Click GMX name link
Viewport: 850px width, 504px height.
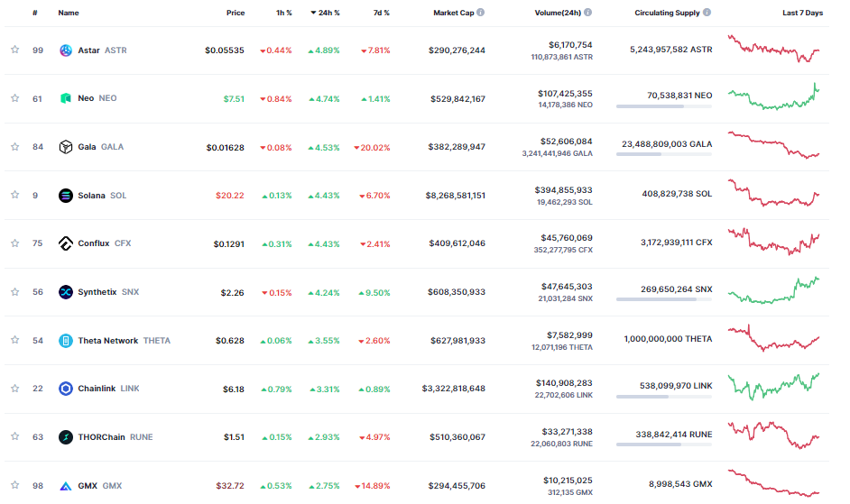[100, 486]
